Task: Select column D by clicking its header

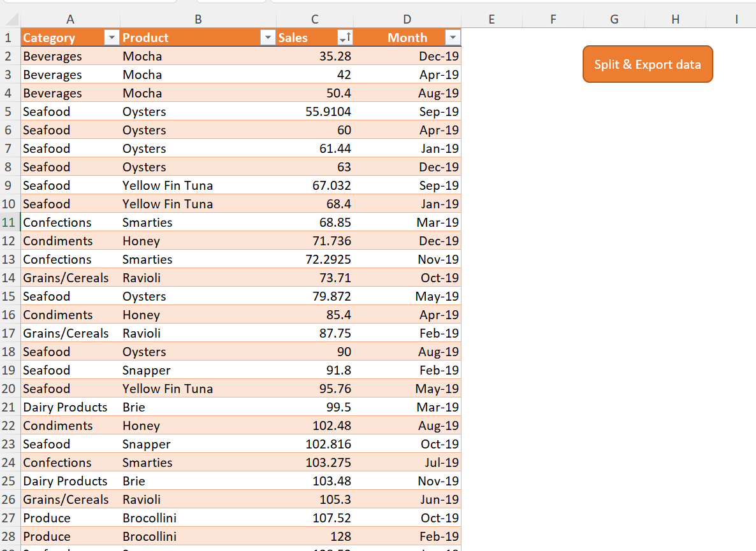Action: [407, 19]
